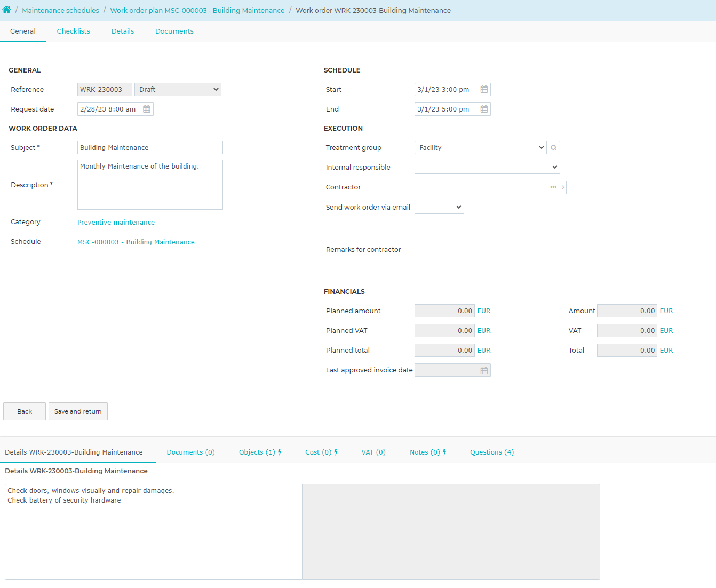Expand the Treatment group dropdown
The height and width of the screenshot is (588, 716).
(480, 148)
